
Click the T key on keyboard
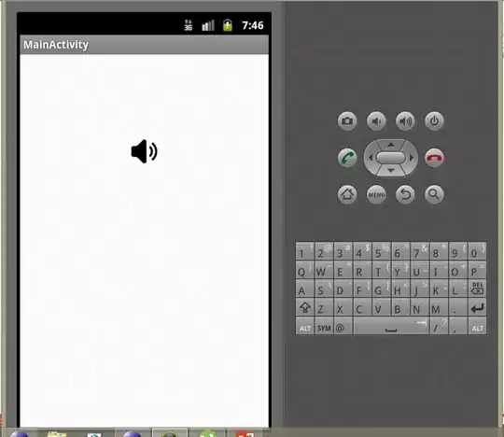click(x=381, y=270)
